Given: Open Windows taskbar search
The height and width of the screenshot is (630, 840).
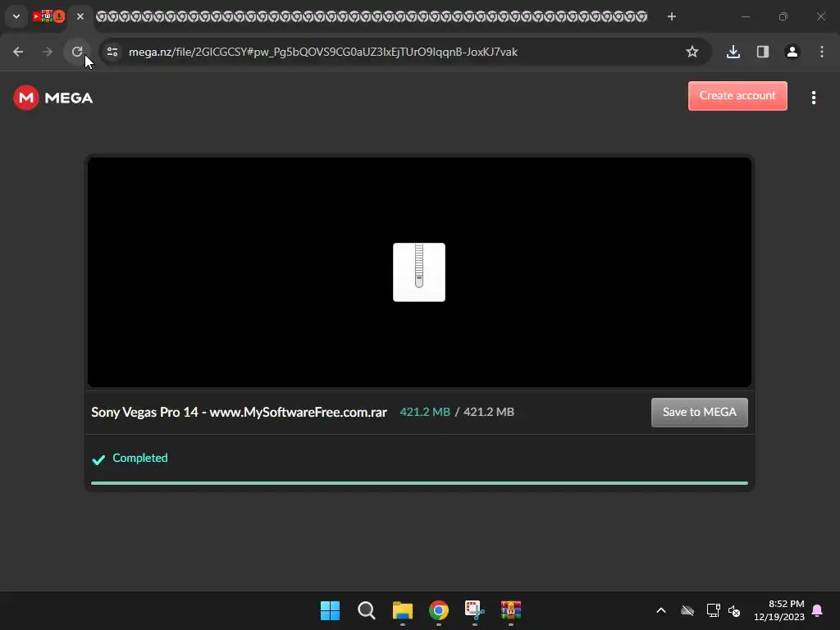Looking at the screenshot, I should tap(367, 610).
